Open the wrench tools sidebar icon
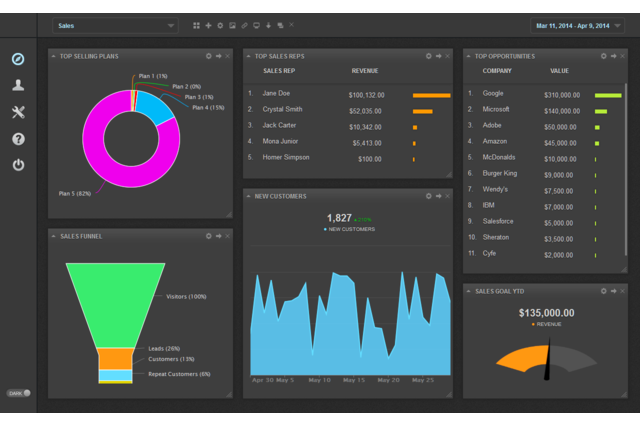 tap(18, 112)
